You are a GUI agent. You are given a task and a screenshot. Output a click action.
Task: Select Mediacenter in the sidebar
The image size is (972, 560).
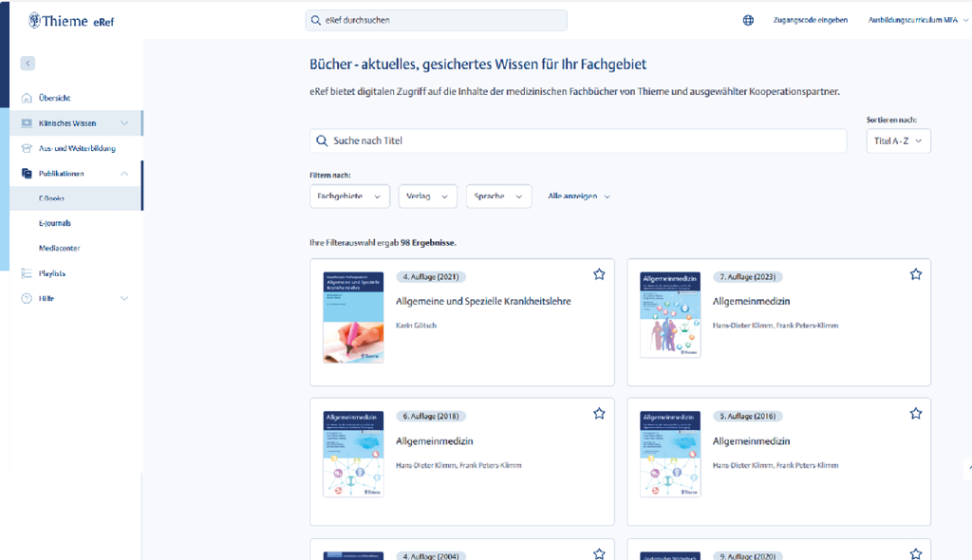click(59, 248)
